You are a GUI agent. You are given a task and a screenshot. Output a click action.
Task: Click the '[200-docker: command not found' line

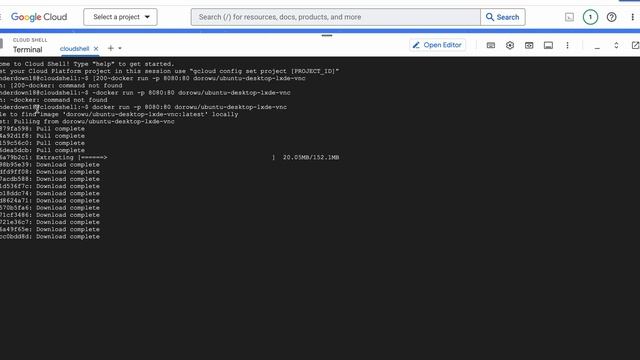coord(61,86)
